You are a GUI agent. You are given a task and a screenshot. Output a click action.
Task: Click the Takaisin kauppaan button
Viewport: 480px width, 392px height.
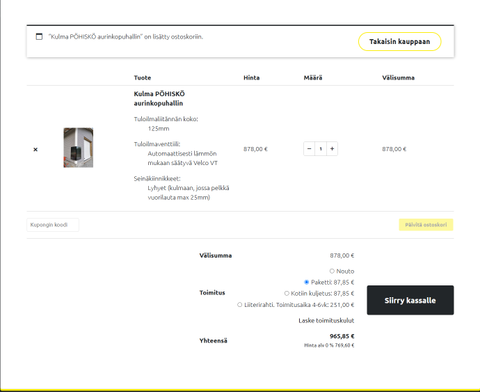tap(400, 42)
